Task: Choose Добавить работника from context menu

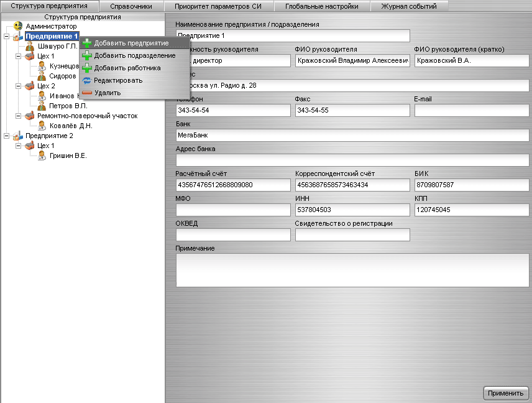Action: [135, 68]
